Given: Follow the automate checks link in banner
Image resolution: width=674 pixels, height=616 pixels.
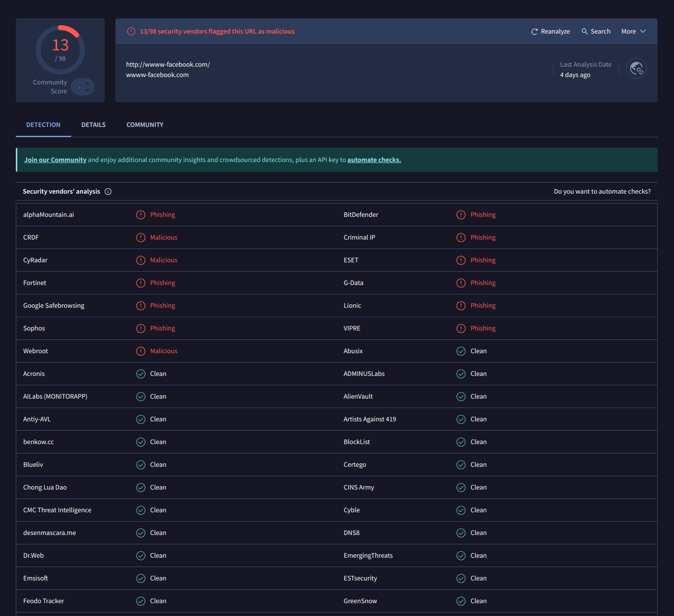Looking at the screenshot, I should 374,160.
